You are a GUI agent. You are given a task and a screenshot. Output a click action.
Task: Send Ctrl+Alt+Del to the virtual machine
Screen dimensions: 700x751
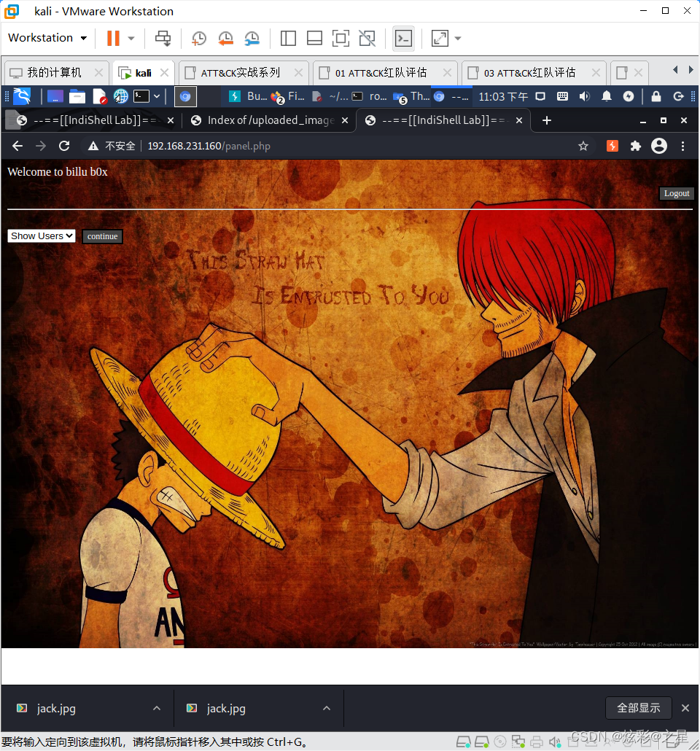tap(163, 39)
